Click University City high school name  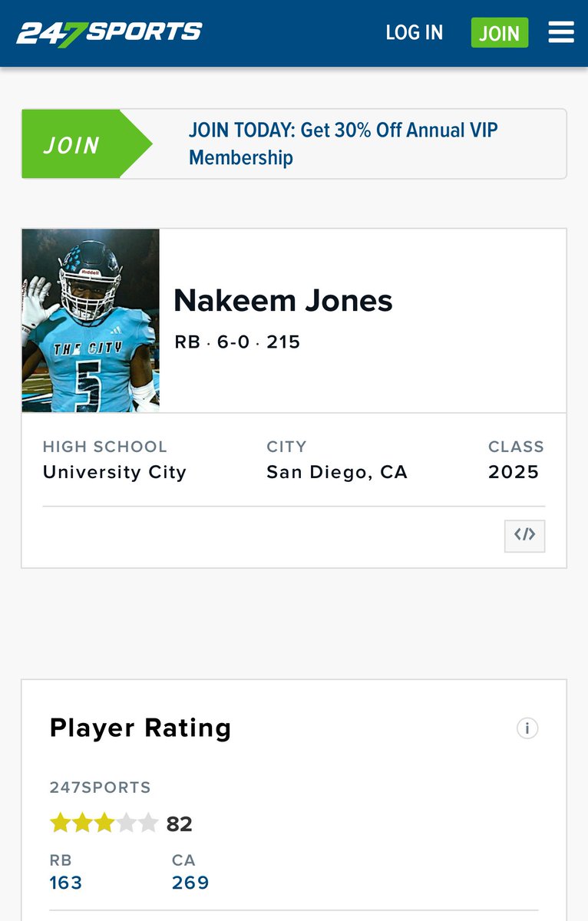(115, 472)
